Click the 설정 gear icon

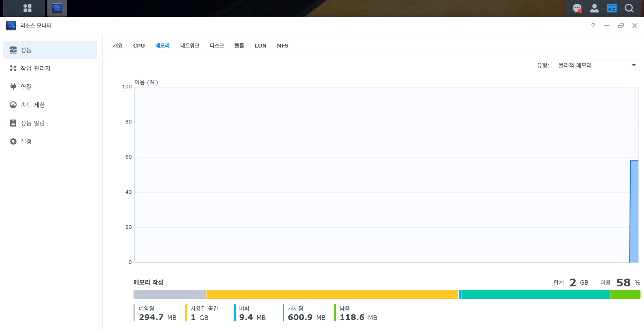[13, 141]
